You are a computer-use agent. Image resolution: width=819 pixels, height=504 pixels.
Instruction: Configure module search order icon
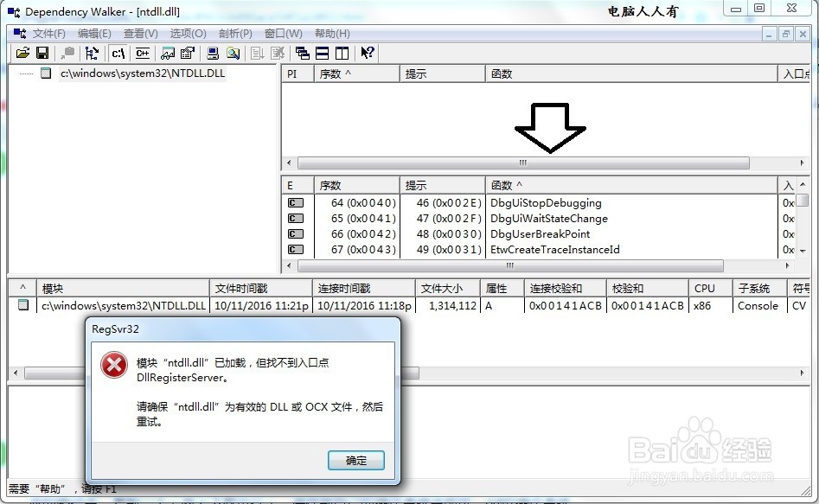pyautogui.click(x=233, y=53)
